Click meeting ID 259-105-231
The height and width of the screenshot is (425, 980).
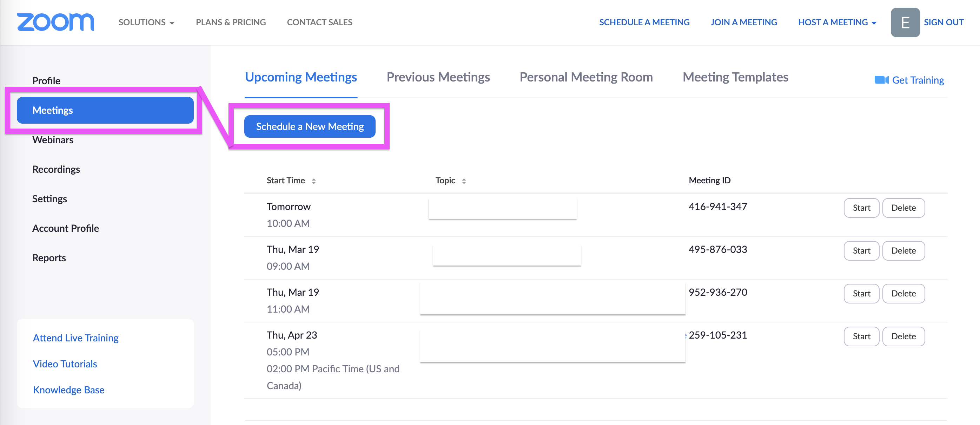pyautogui.click(x=717, y=335)
